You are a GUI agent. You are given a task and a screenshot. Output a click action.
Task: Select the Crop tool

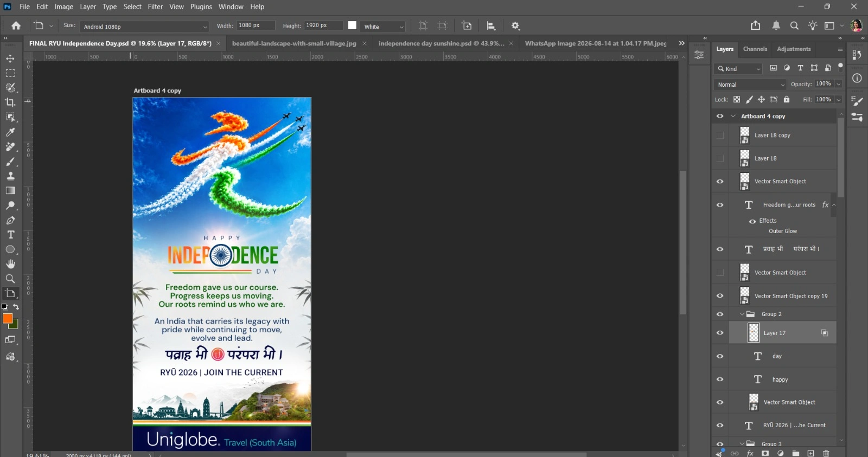(10, 102)
